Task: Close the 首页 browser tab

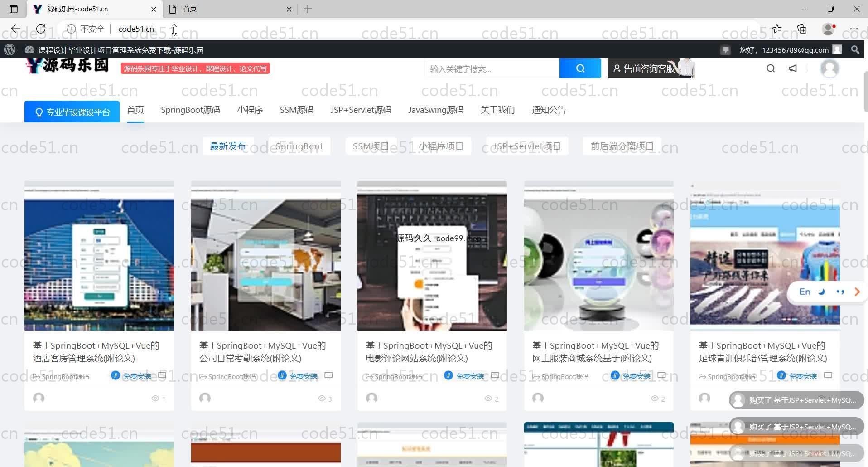Action: click(289, 9)
